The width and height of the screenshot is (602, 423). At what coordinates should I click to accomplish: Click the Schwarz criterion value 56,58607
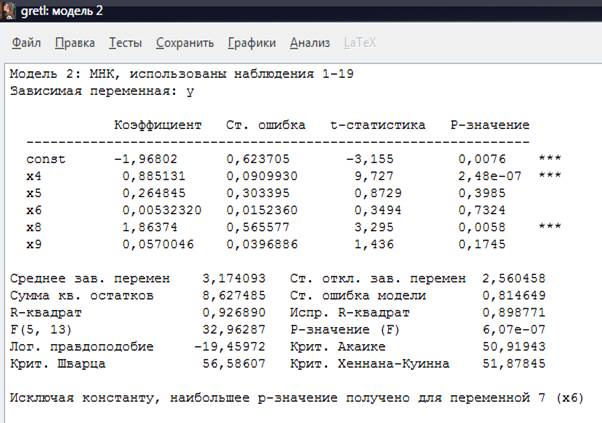(x=234, y=364)
